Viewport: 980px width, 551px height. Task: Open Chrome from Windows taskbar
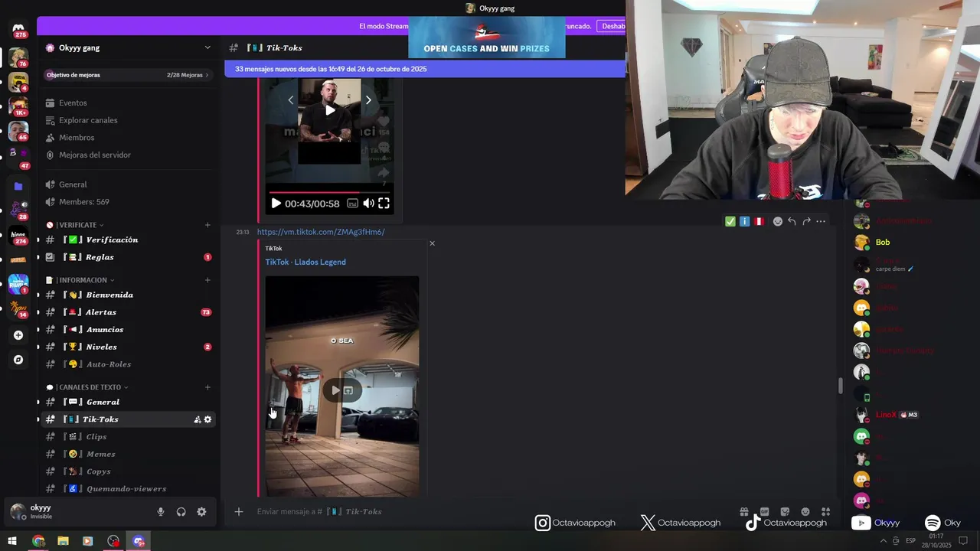click(38, 541)
